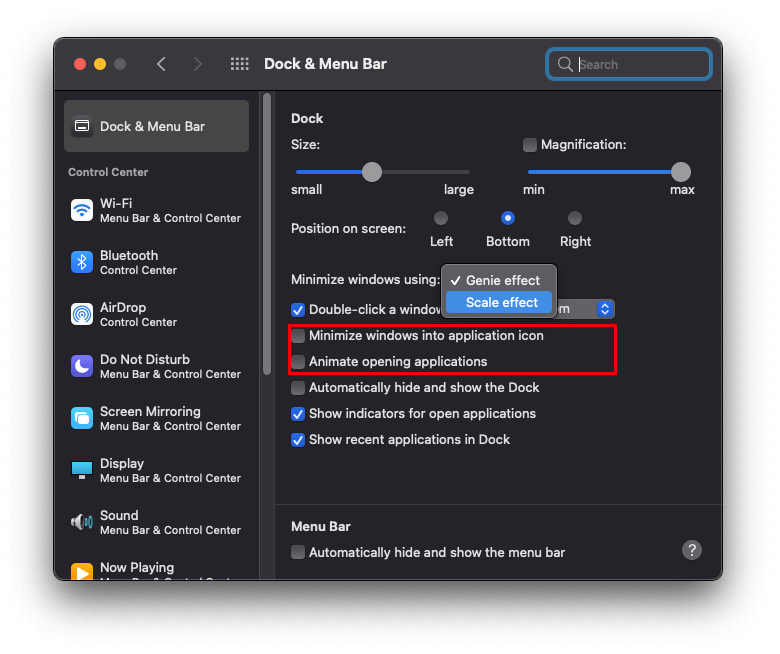Uncheck Double-click a window's title bar
The width and height of the screenshot is (780, 654).
(297, 310)
